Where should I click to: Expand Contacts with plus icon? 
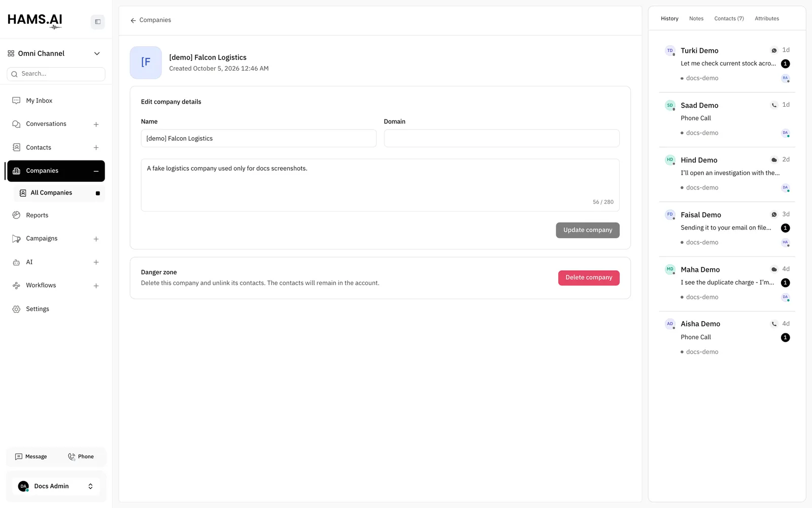[x=96, y=148]
